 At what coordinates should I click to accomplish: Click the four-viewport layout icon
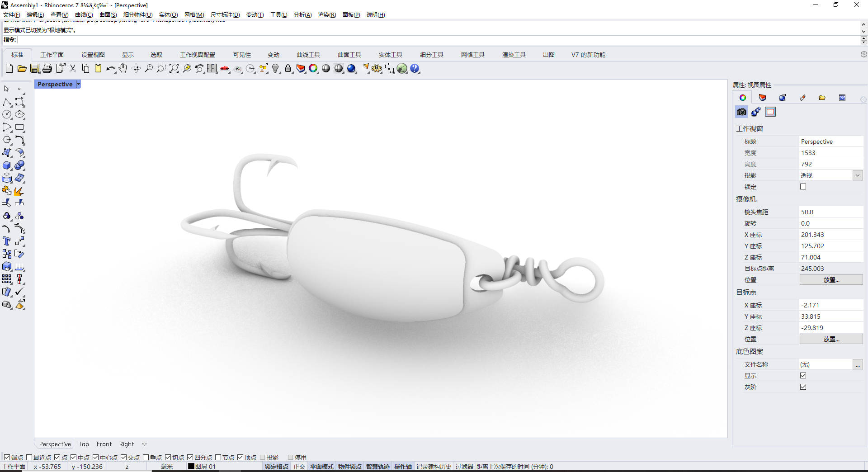(x=212, y=69)
